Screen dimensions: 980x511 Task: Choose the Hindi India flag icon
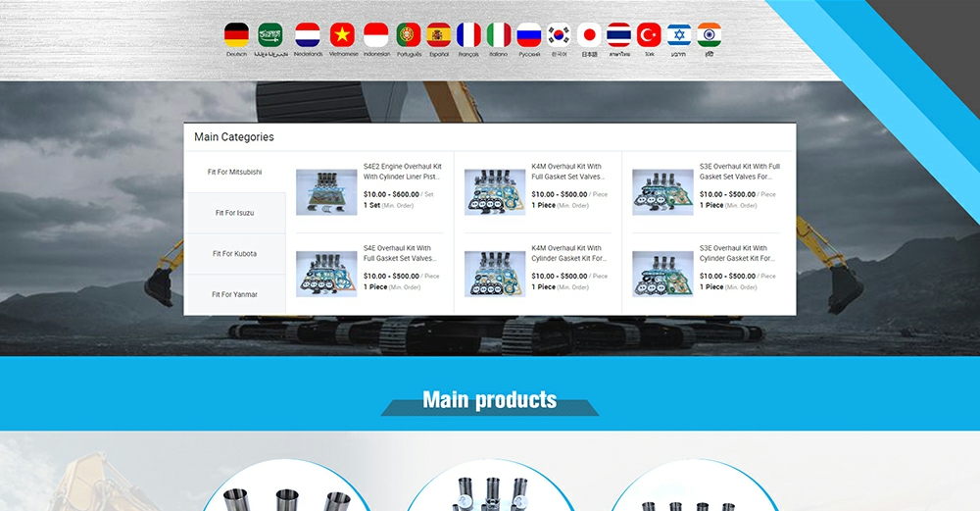tap(709, 35)
